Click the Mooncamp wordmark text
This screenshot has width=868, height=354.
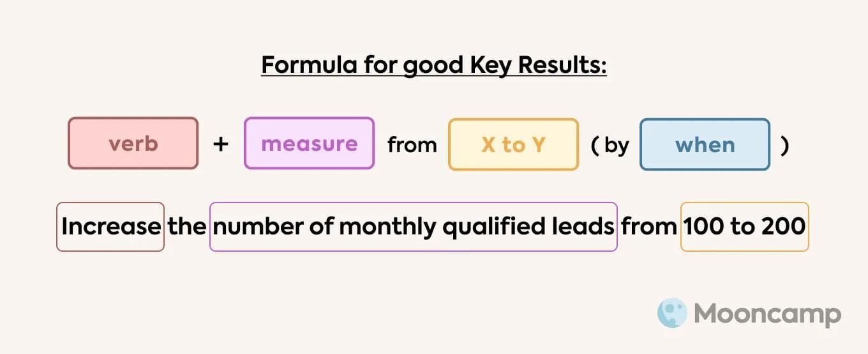[x=767, y=314]
